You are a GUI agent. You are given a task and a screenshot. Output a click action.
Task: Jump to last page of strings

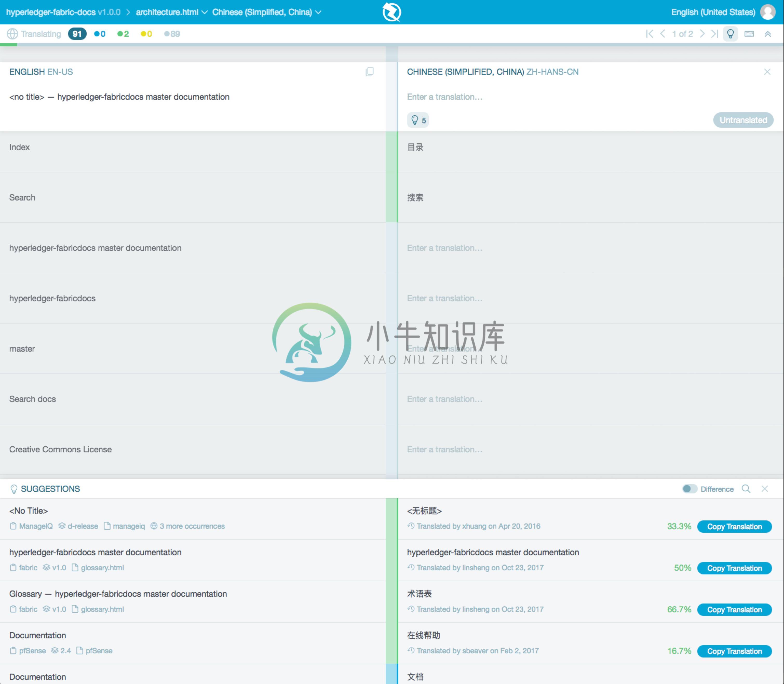(715, 34)
